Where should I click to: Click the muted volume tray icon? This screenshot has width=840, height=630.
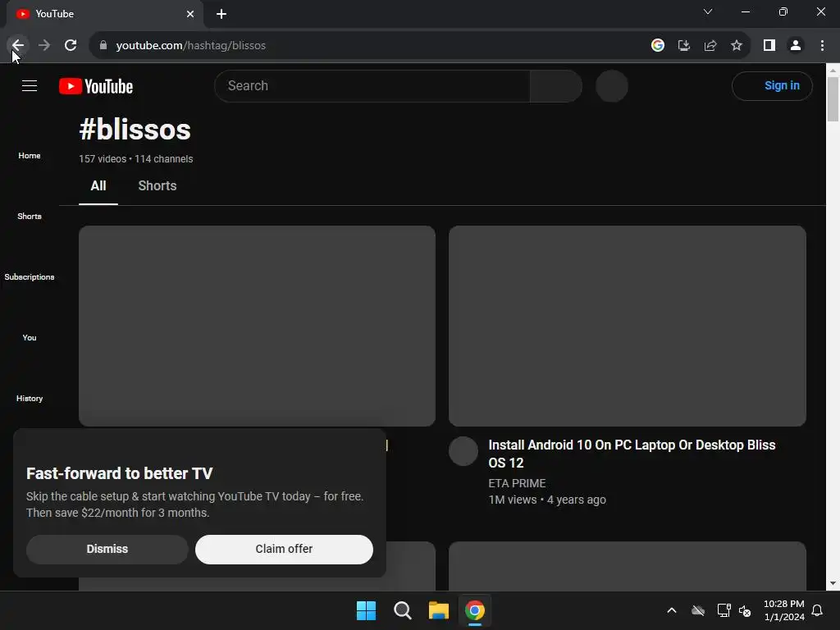pyautogui.click(x=745, y=610)
